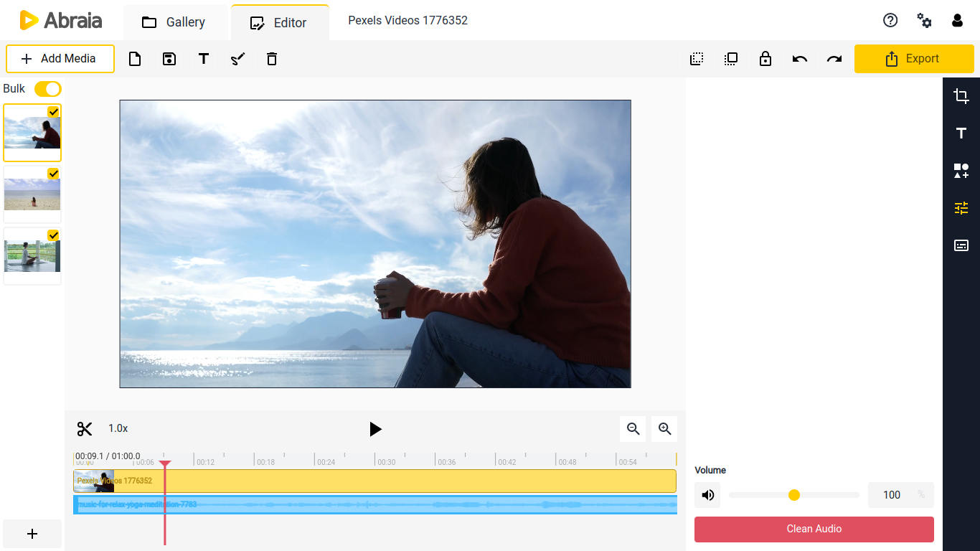Open the Adjustments panel with sliders icon
The width and height of the screenshot is (980, 551).
(961, 207)
